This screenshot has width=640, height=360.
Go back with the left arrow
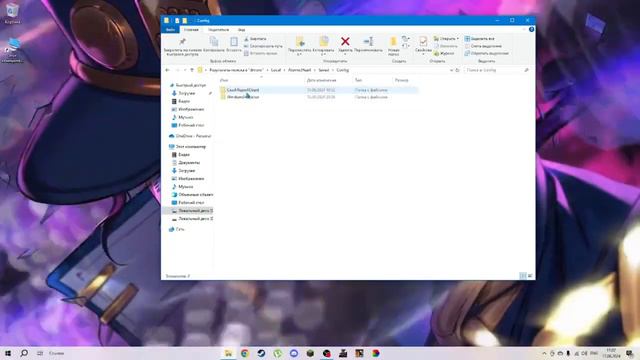coord(167,70)
